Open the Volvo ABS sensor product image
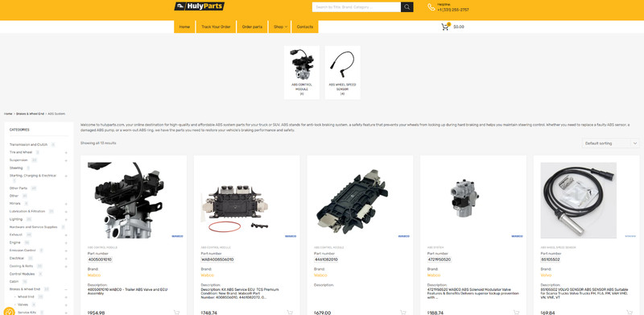 pyautogui.click(x=578, y=201)
